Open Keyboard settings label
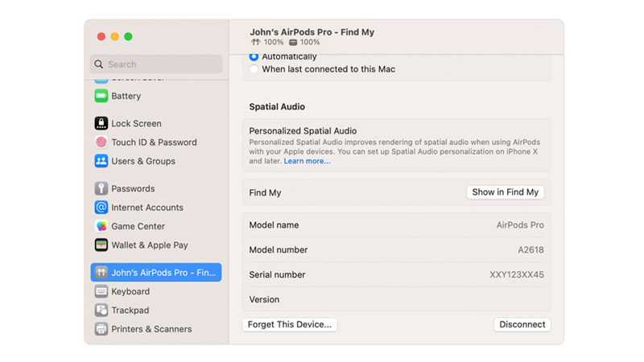The width and height of the screenshot is (644, 362). pos(130,291)
